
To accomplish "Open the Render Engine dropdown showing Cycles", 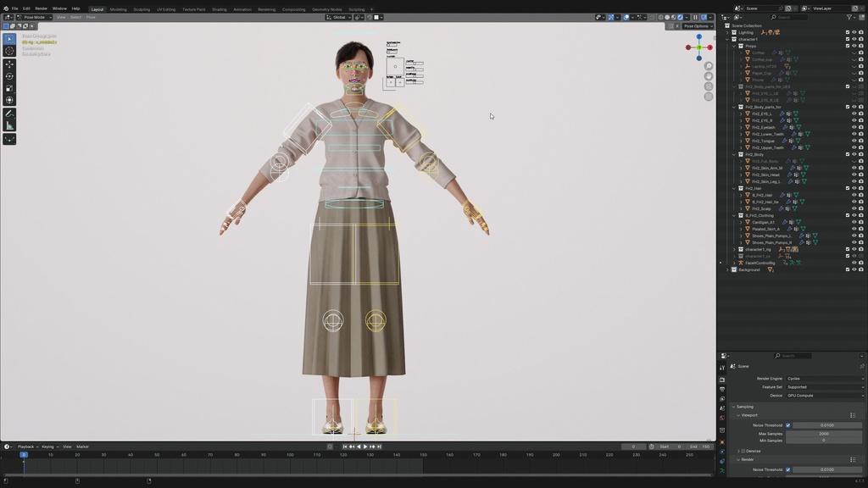I will click(x=824, y=379).
